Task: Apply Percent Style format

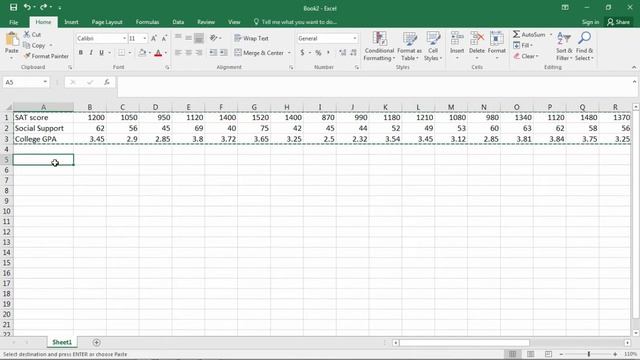Action: [x=318, y=53]
